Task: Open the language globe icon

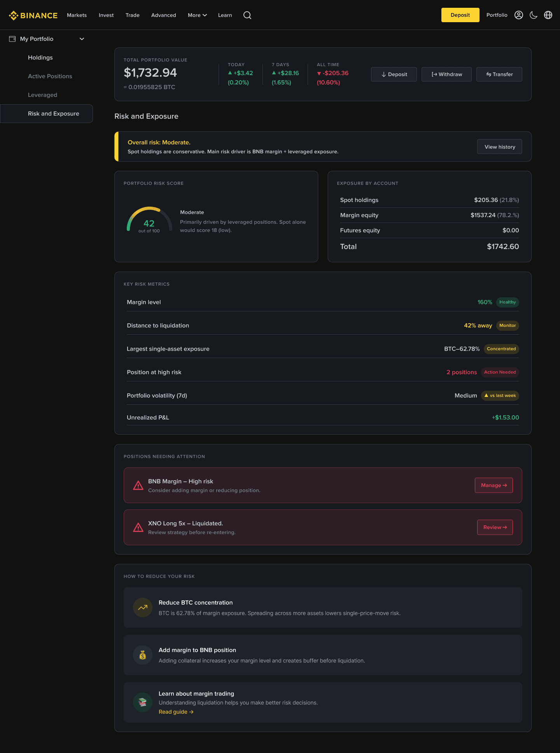Action: point(548,15)
